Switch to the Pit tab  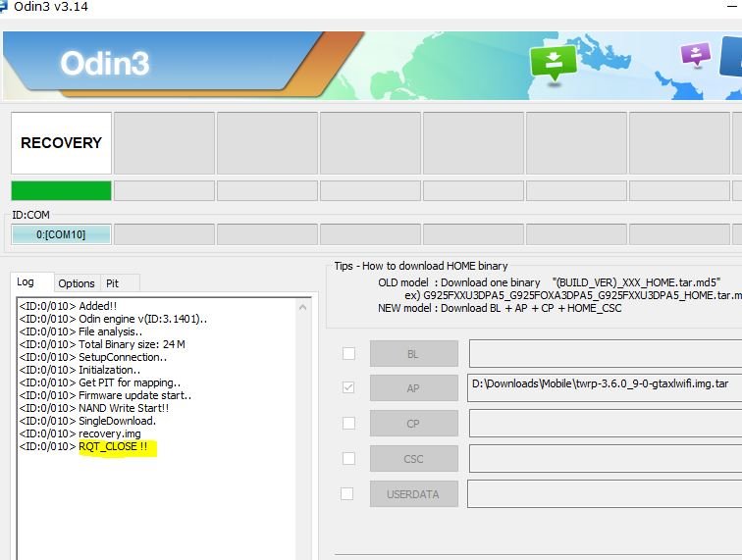click(120, 283)
